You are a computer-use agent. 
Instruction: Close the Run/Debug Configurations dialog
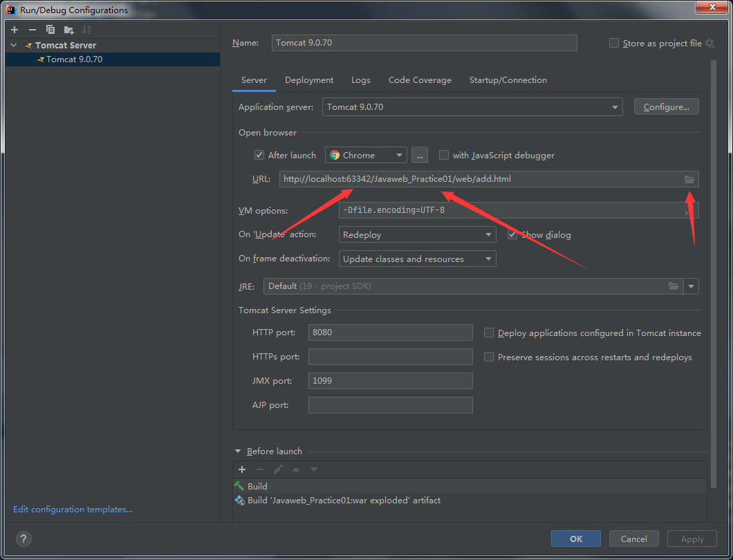(712, 6)
